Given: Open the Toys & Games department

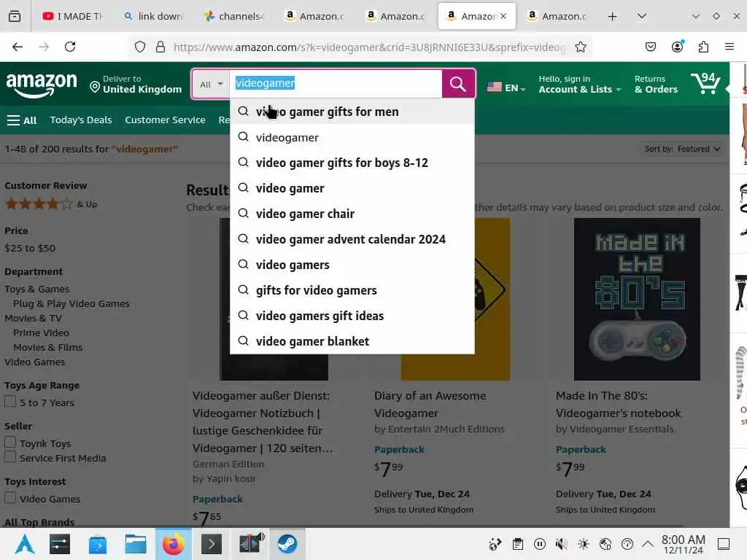Looking at the screenshot, I should click(x=36, y=289).
